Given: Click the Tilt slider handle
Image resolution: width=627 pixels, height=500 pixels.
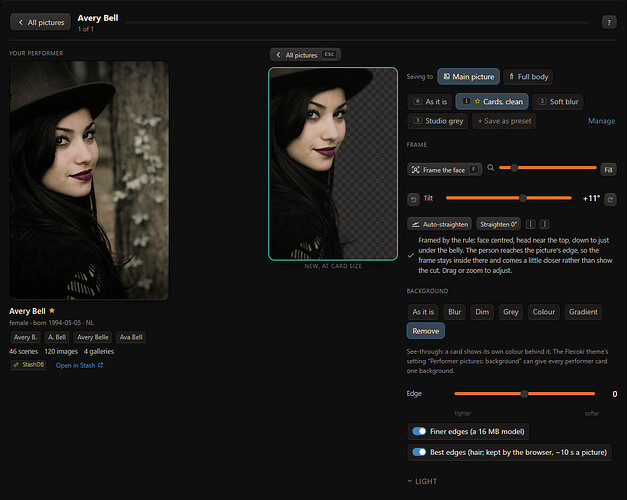Looking at the screenshot, I should coord(523,198).
